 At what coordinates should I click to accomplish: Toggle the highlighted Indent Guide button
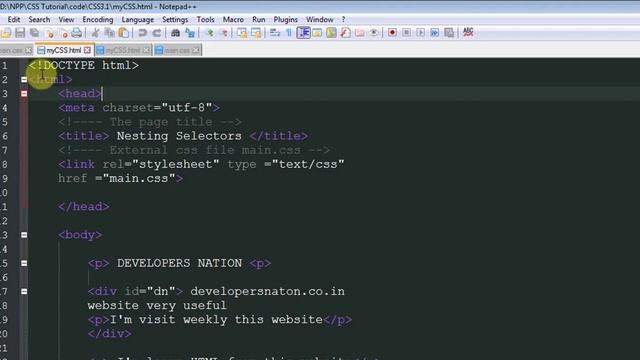pyautogui.click(x=303, y=33)
